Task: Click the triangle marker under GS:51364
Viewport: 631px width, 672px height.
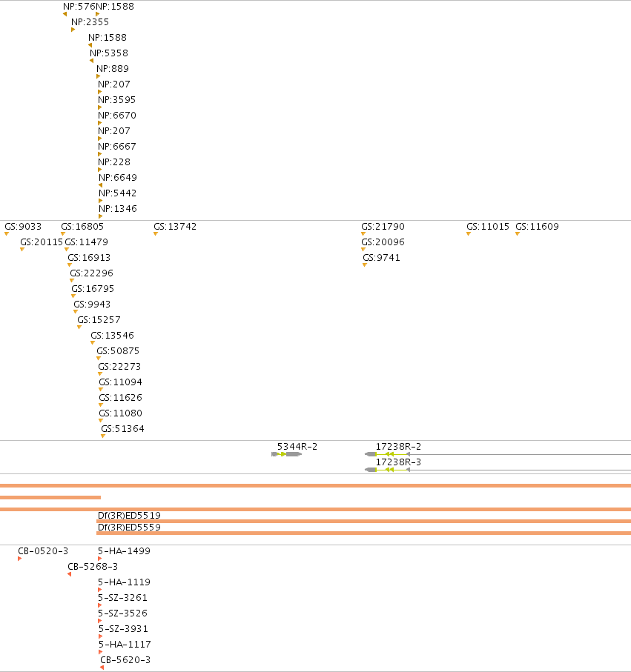Action: click(103, 436)
